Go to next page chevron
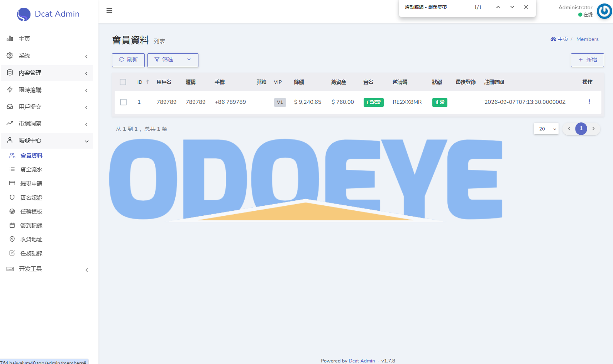613x364 pixels. [594, 129]
